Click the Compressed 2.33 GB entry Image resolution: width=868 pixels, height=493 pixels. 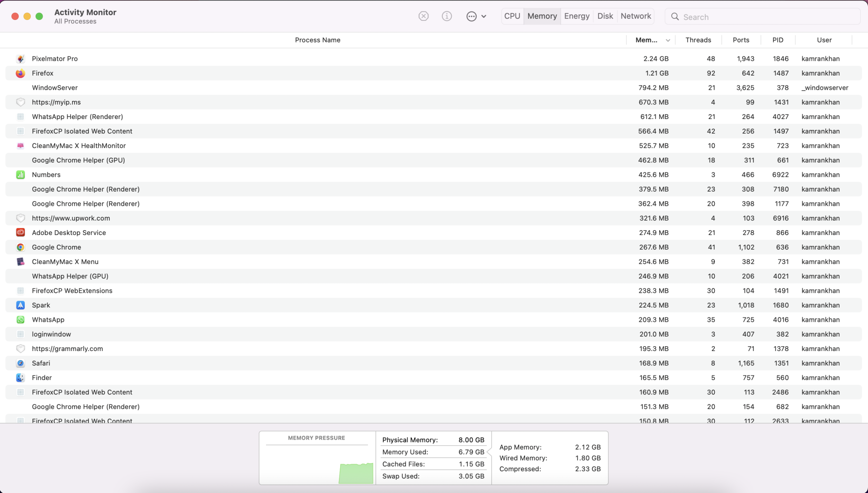click(550, 469)
